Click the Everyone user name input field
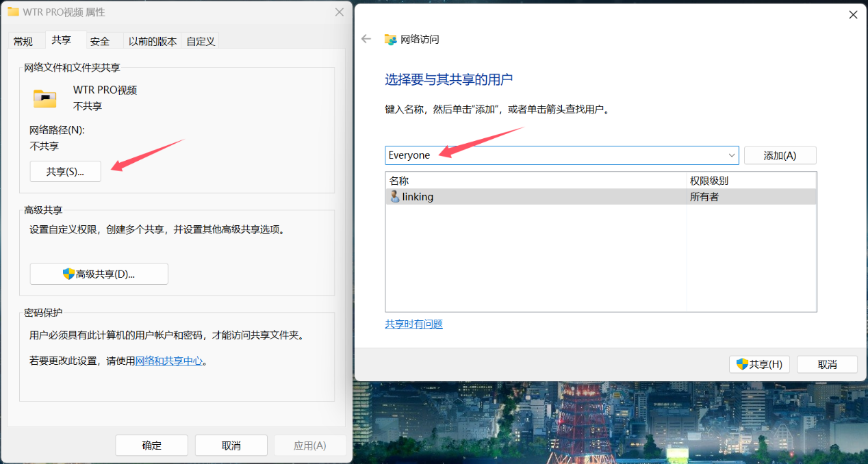The height and width of the screenshot is (464, 868). [x=554, y=155]
